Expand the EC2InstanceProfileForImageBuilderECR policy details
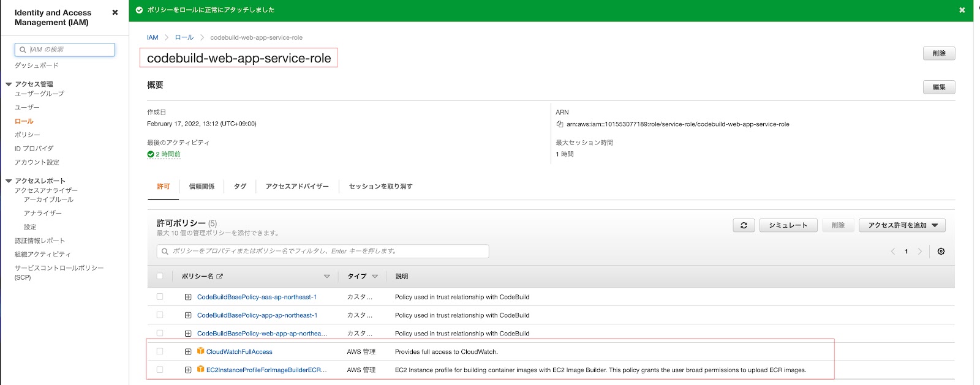Screen dimensions: 980x385 tap(188, 370)
